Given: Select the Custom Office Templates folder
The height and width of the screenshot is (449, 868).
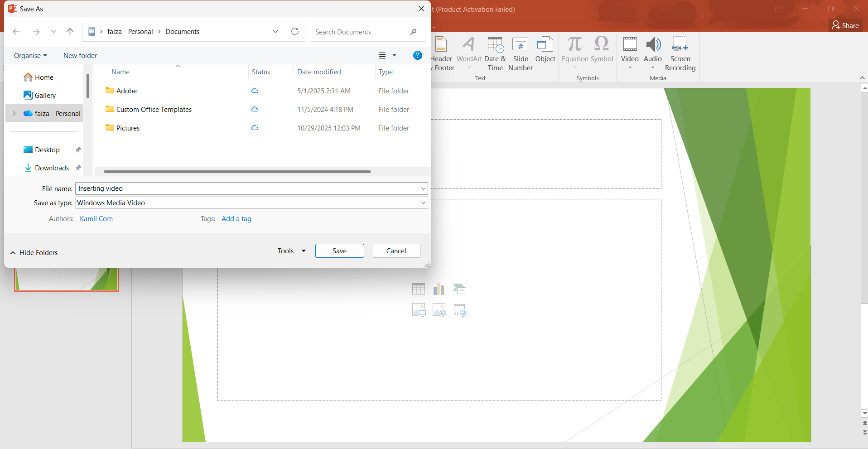Looking at the screenshot, I should coord(154,110).
